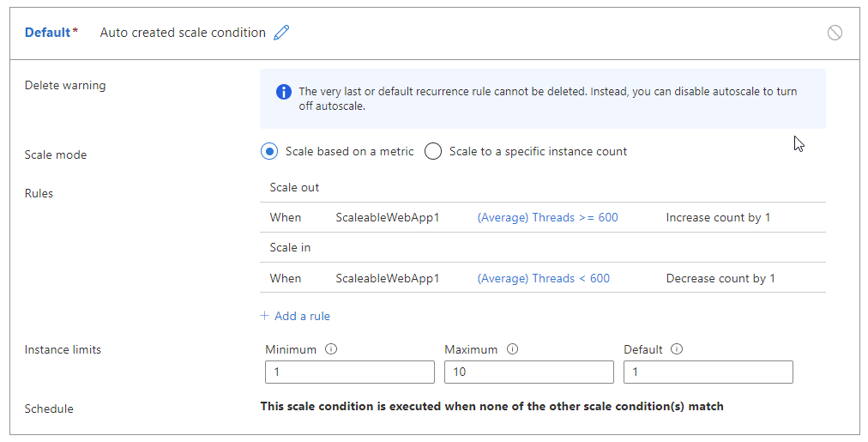The height and width of the screenshot is (442, 868).
Task: Click the Default scale condition title
Action: 47,33
